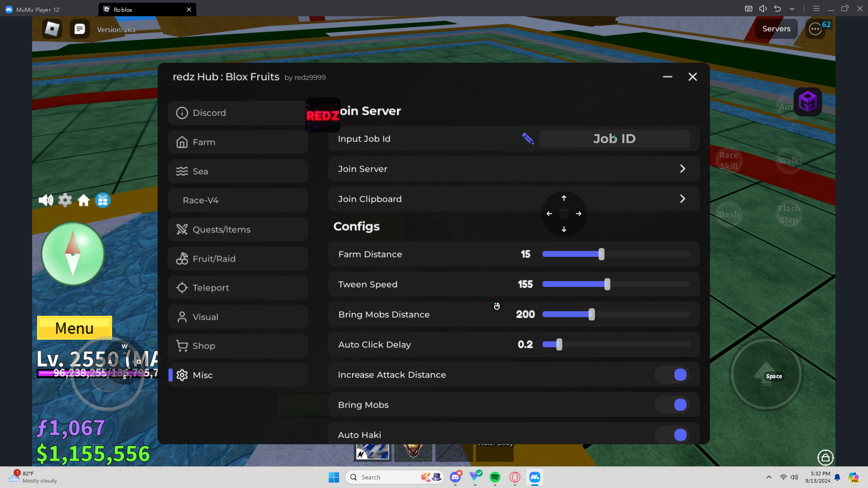The height and width of the screenshot is (488, 868).
Task: Open the Race-V4 tab
Action: click(x=238, y=200)
